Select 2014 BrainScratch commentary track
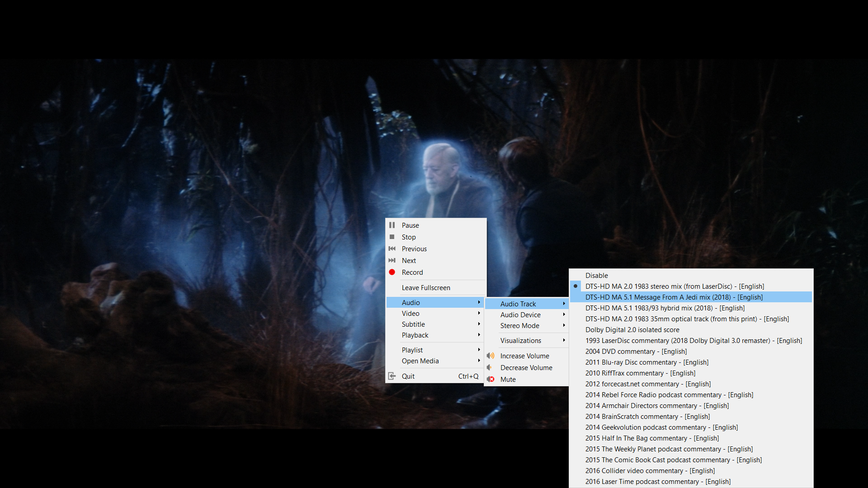 691,417
